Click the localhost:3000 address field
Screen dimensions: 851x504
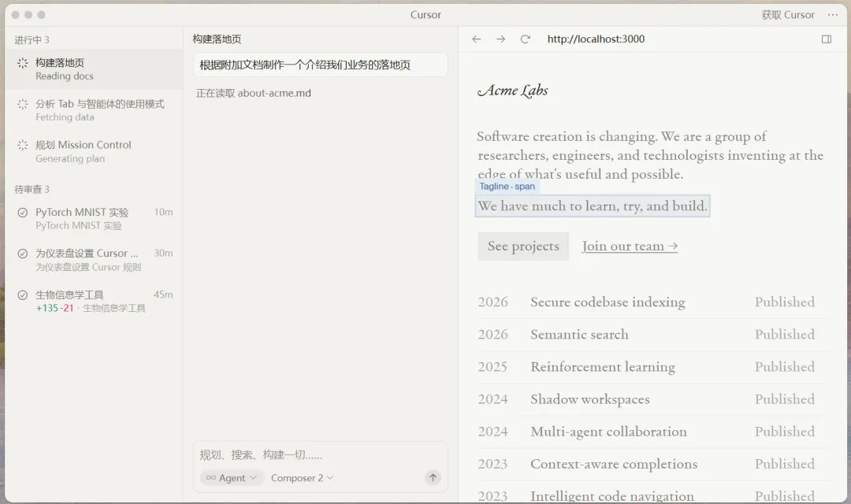click(x=596, y=39)
